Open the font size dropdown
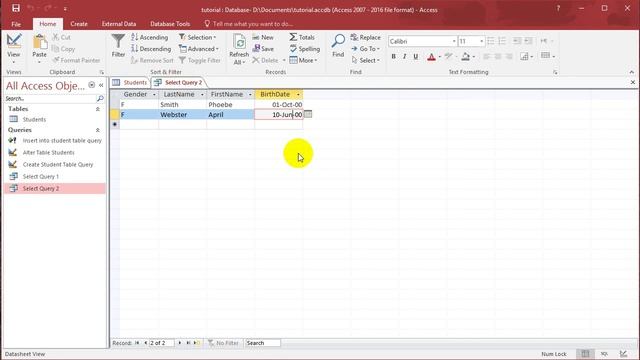 (482, 41)
